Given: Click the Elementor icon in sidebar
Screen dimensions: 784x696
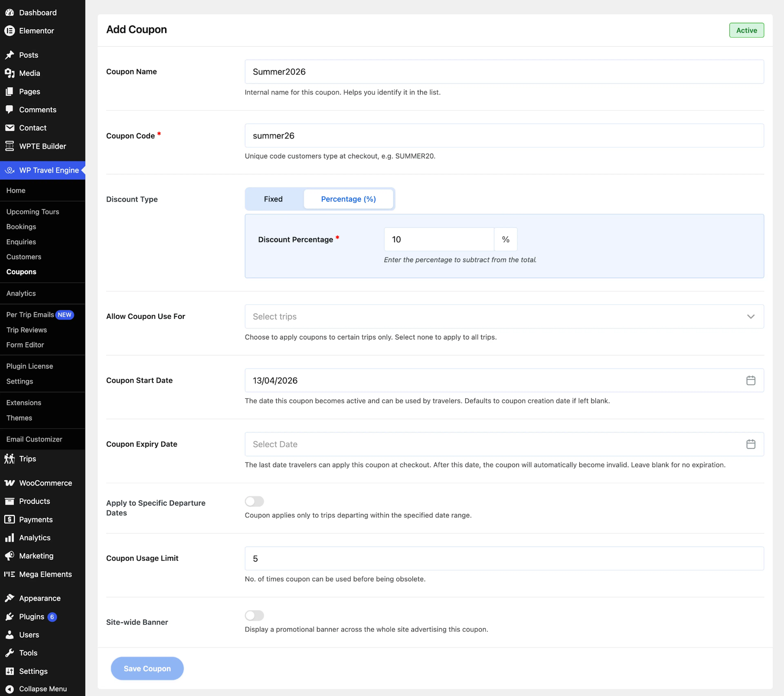Looking at the screenshot, I should (x=10, y=31).
